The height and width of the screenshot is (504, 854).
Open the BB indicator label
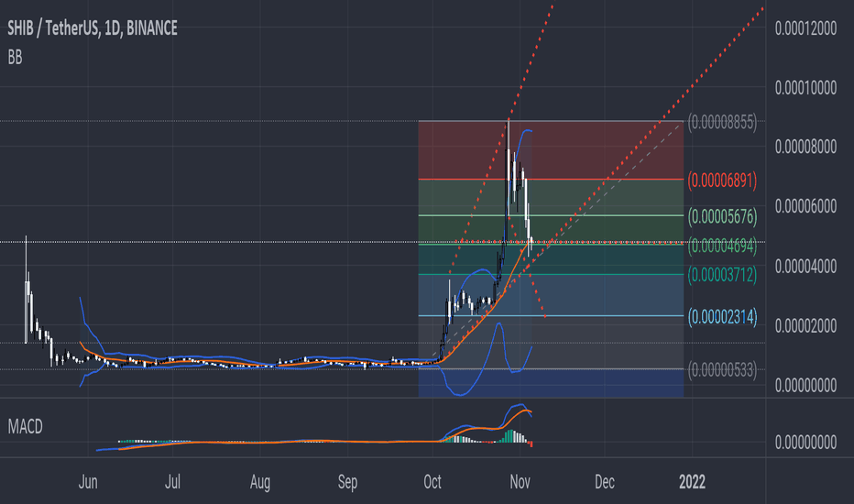(x=15, y=57)
